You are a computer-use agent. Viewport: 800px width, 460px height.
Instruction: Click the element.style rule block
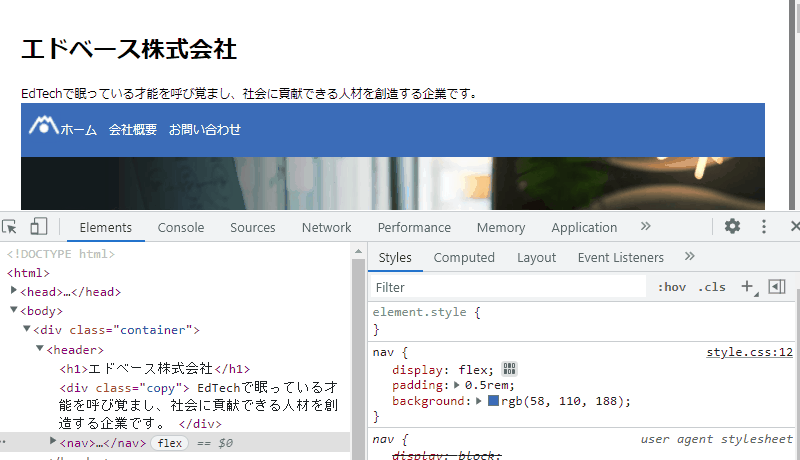click(x=582, y=321)
